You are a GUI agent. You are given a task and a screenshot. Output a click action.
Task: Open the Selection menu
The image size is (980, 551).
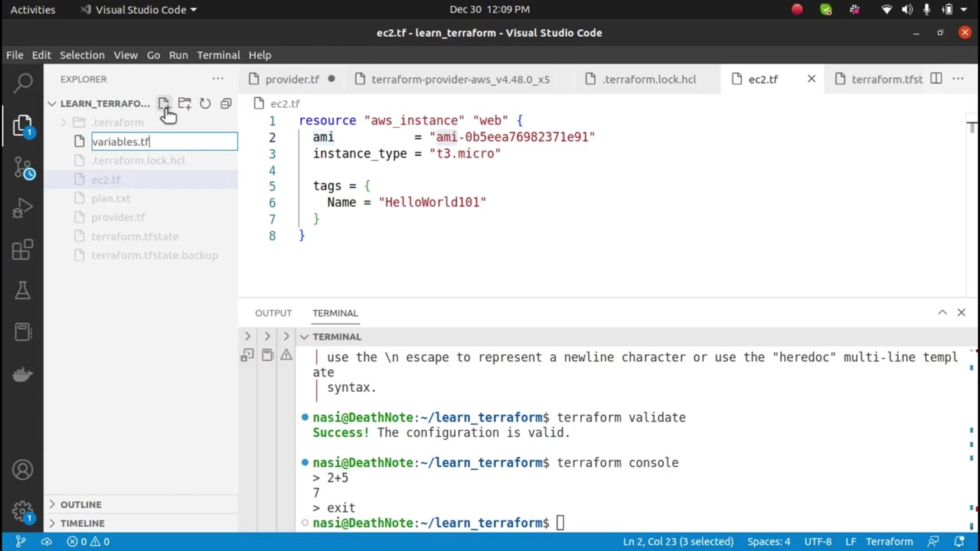coord(82,55)
